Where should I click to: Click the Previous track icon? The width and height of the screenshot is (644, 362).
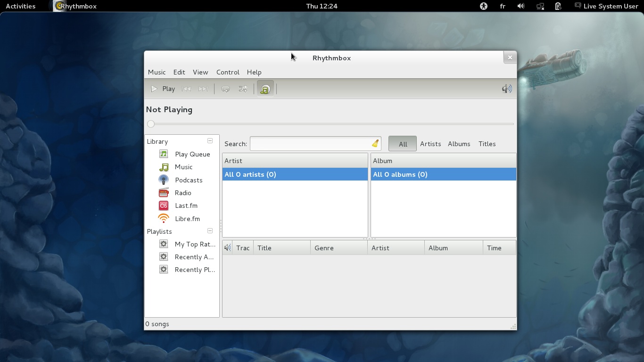click(x=186, y=89)
